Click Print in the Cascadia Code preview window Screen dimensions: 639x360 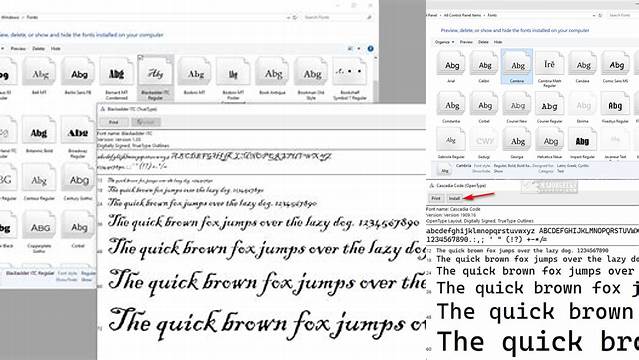click(x=436, y=198)
